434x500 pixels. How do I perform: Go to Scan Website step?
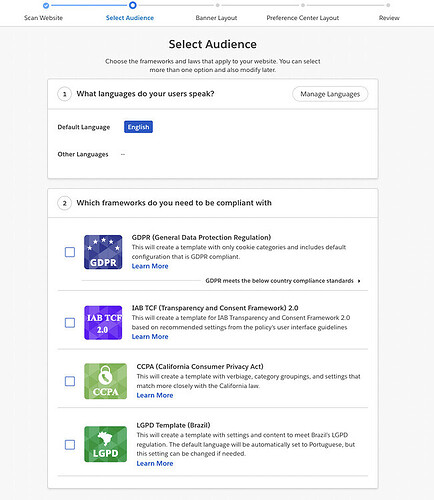[x=43, y=18]
